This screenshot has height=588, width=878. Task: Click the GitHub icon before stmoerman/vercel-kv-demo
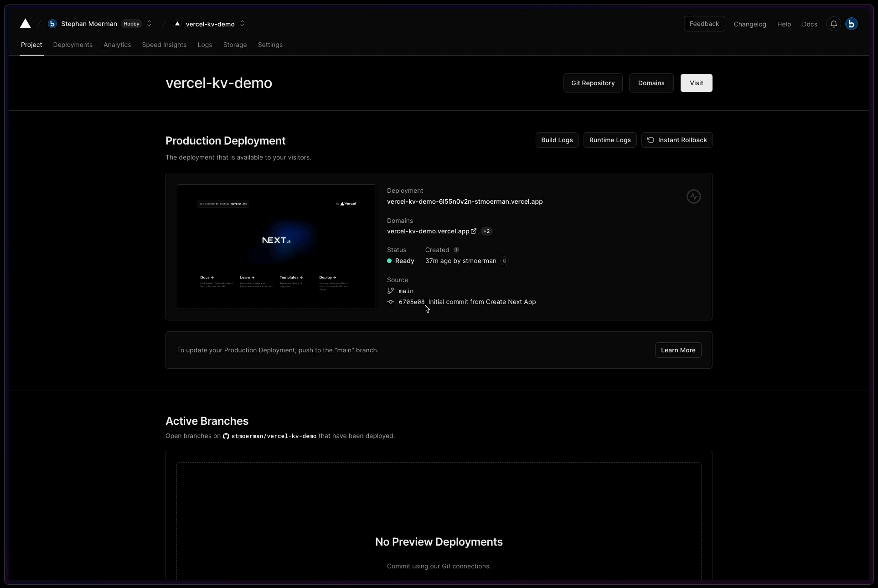pos(226,436)
